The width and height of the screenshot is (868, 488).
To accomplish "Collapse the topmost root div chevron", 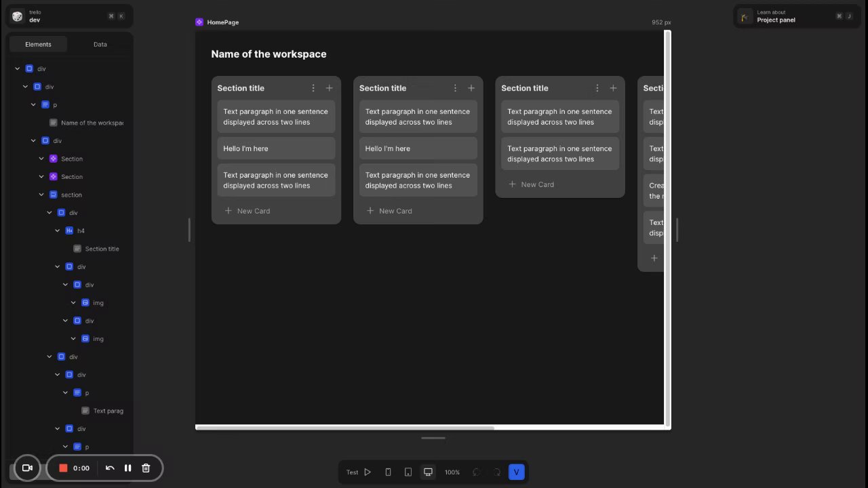I will 18,68.
